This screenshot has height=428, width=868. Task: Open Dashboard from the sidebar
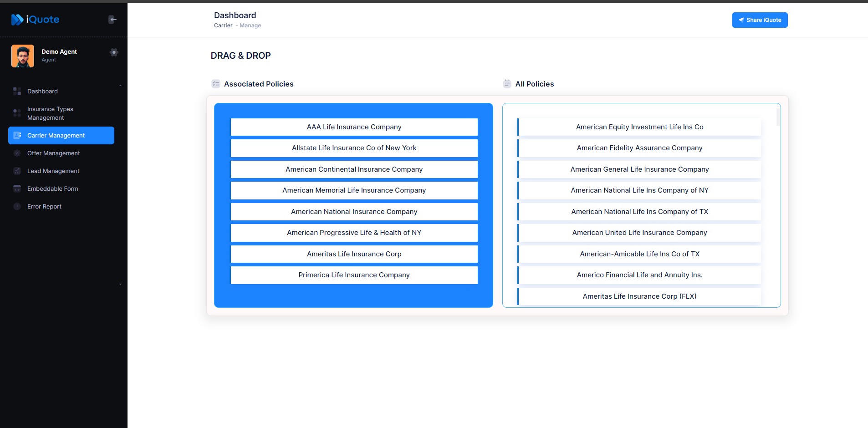tap(61, 91)
